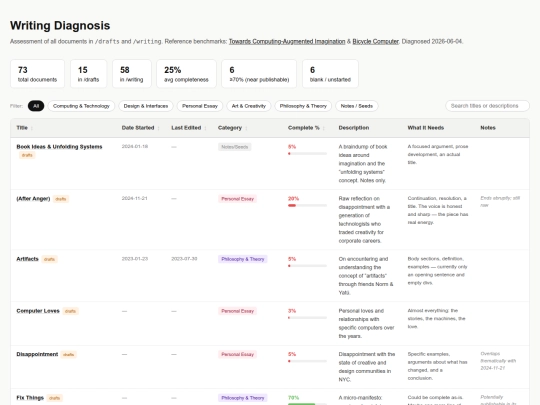Image resolution: width=540 pixels, height=405 pixels.
Task: Click Philosophy & Theory badge in Fix Things row
Action: click(x=243, y=398)
